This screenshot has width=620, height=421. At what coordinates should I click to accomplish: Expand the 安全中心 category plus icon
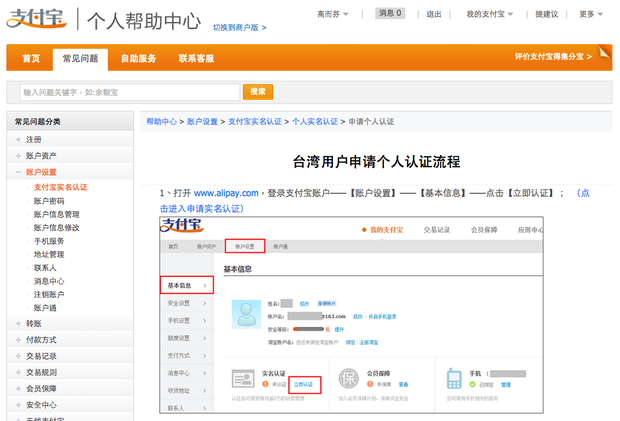click(18, 405)
